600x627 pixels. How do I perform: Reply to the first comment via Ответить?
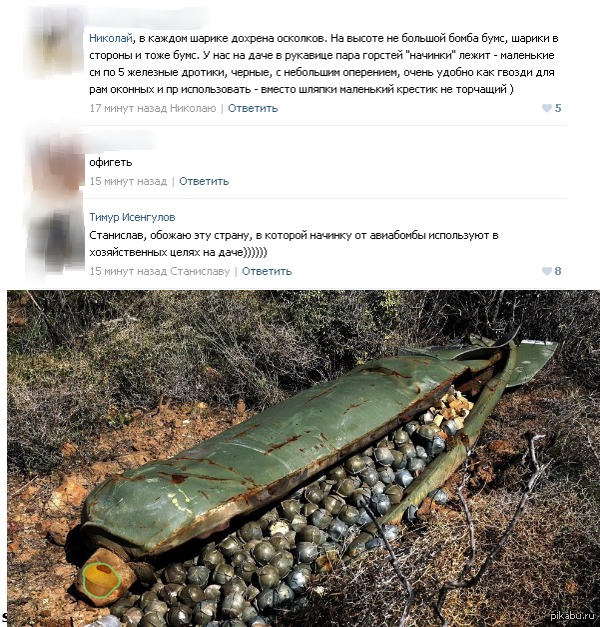(253, 108)
